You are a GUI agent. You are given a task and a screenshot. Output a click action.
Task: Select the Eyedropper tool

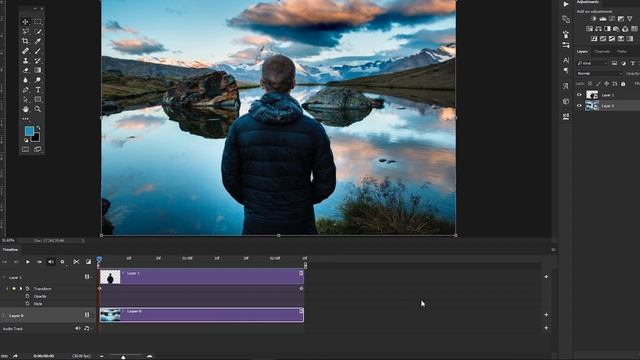click(x=38, y=41)
